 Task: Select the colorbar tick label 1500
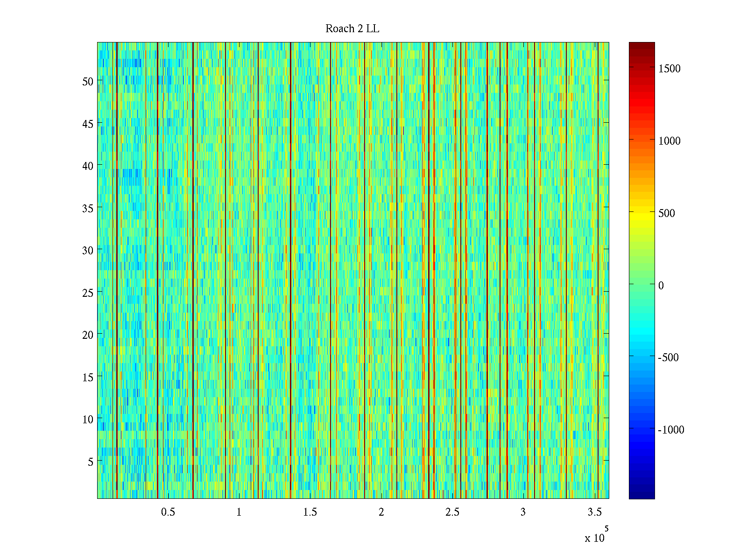669,69
